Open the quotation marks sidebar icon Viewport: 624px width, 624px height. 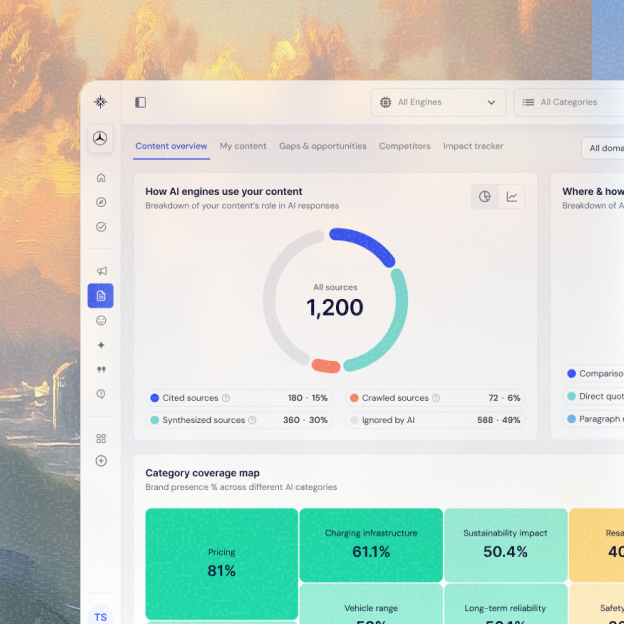tap(101, 370)
